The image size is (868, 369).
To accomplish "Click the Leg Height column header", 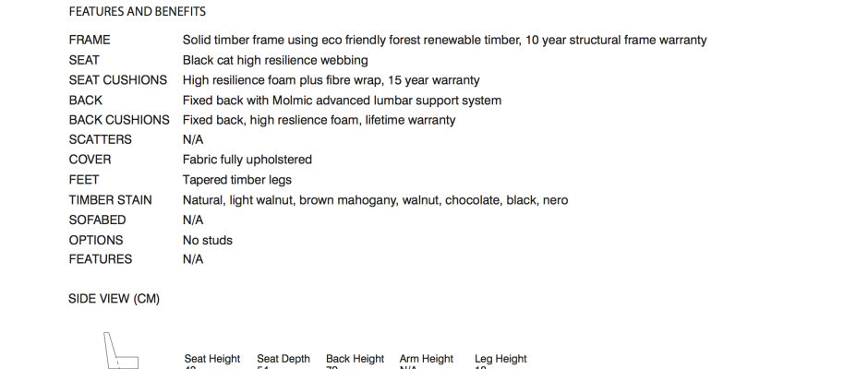I will click(x=500, y=359).
